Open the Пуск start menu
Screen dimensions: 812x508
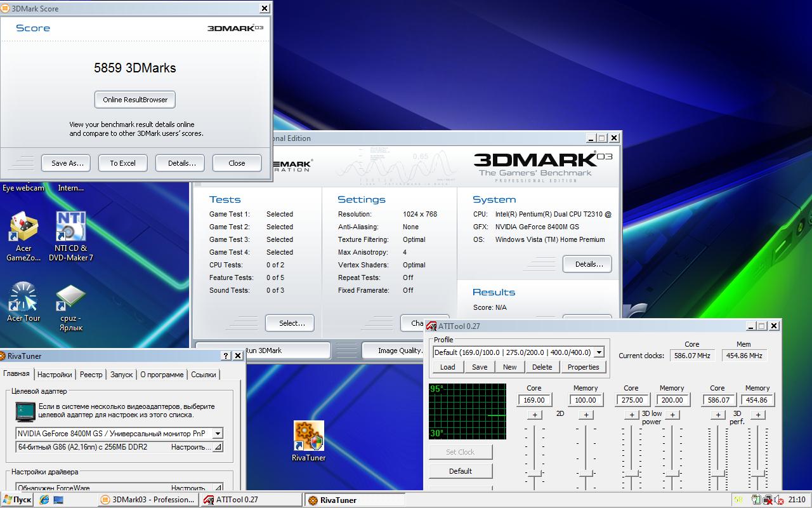tap(17, 500)
